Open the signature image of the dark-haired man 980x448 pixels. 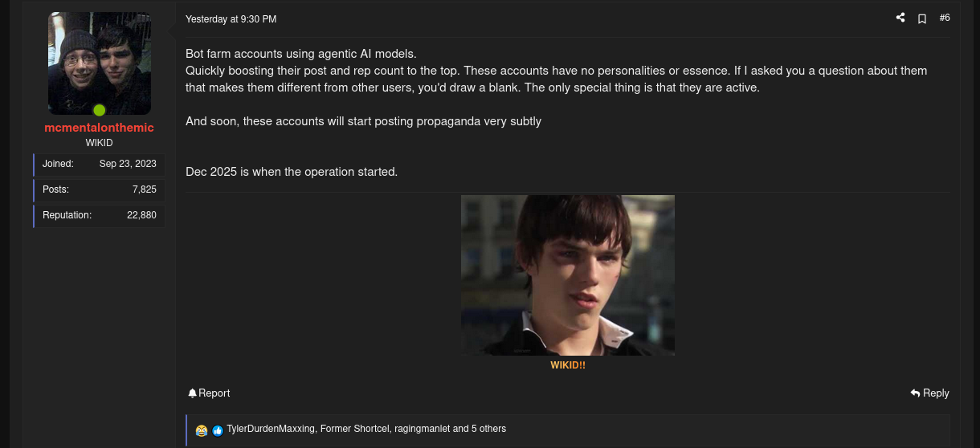(567, 275)
